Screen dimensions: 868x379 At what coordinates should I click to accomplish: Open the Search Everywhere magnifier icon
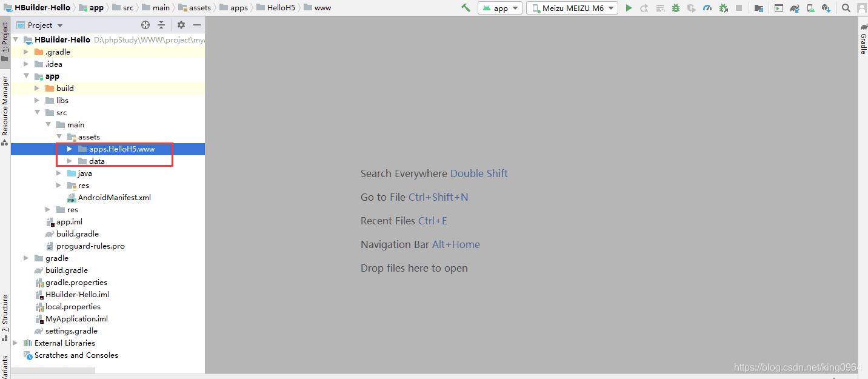pos(846,8)
